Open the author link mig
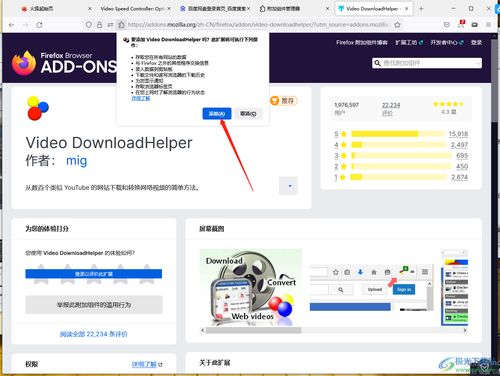Viewport: 500px width, 376px height. coord(76,160)
